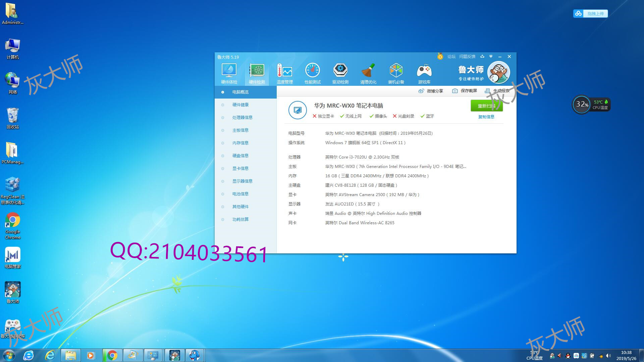
Task: Click 保存截屏 save screenshot
Action: pyautogui.click(x=465, y=91)
